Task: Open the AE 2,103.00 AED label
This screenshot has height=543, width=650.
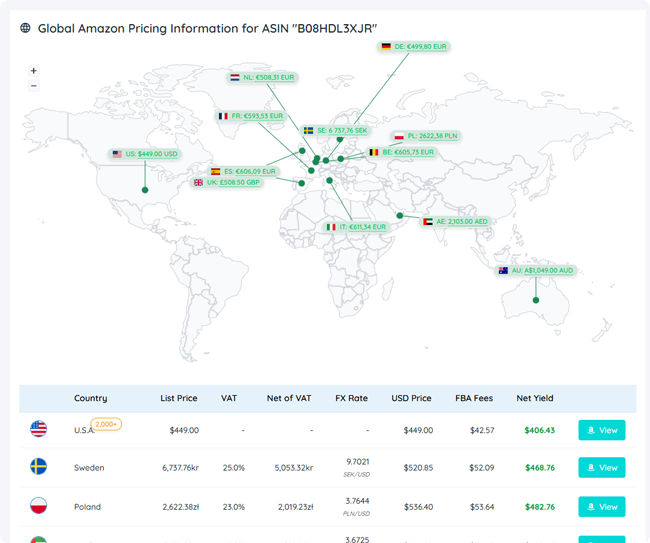Action: [455, 221]
